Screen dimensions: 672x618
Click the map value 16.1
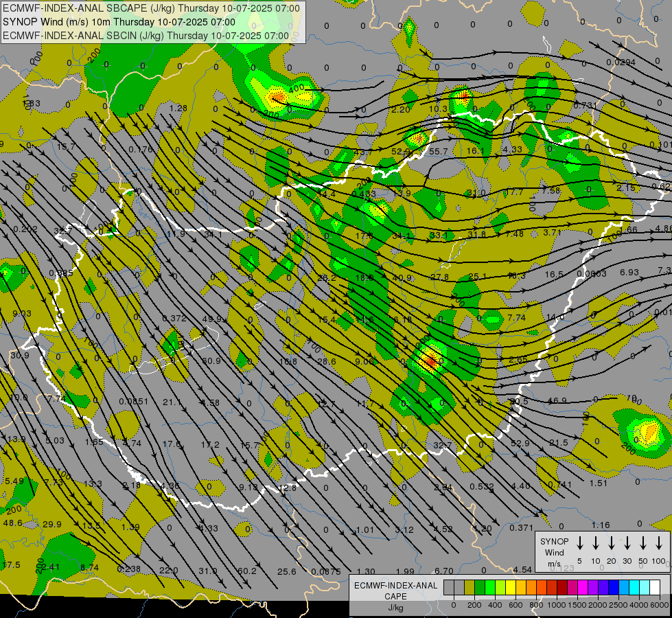tap(475, 150)
